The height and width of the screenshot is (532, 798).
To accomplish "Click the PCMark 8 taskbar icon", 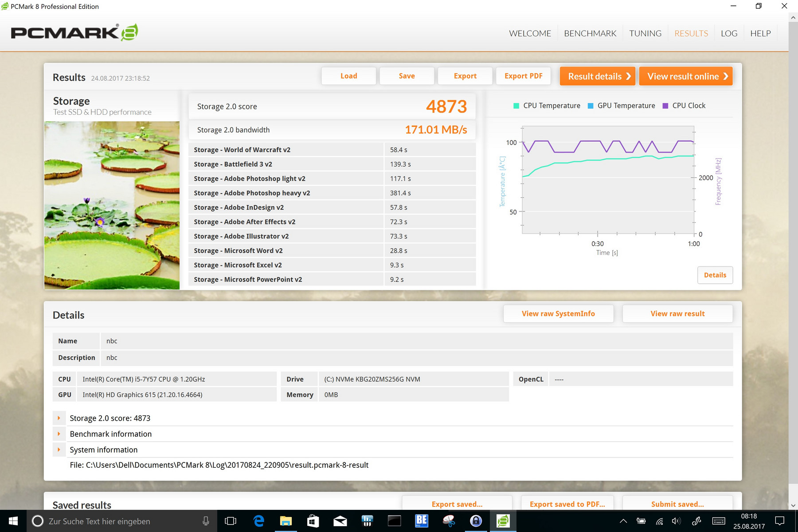I will pos(503,521).
